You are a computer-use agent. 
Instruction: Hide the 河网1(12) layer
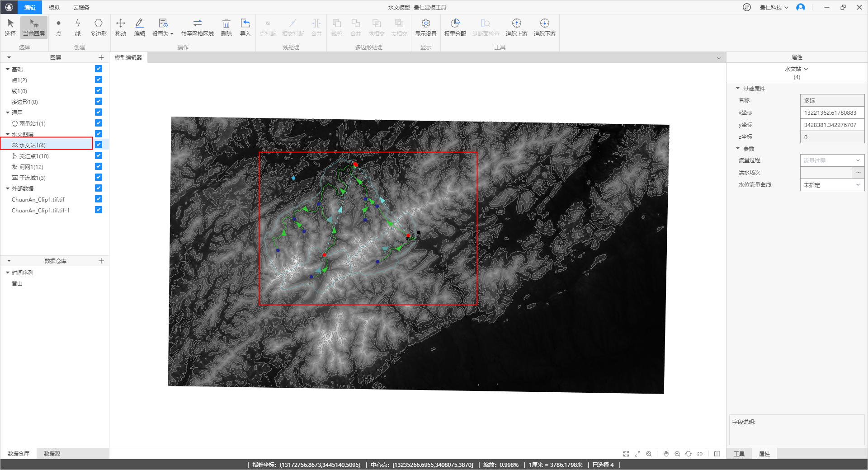(x=98, y=166)
